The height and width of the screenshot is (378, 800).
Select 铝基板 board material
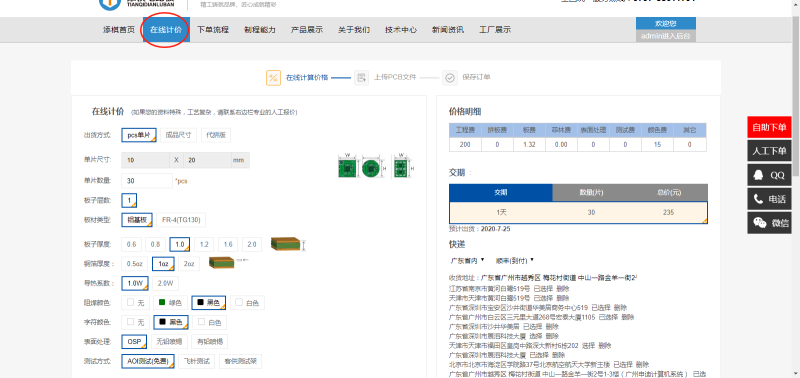pyautogui.click(x=137, y=220)
